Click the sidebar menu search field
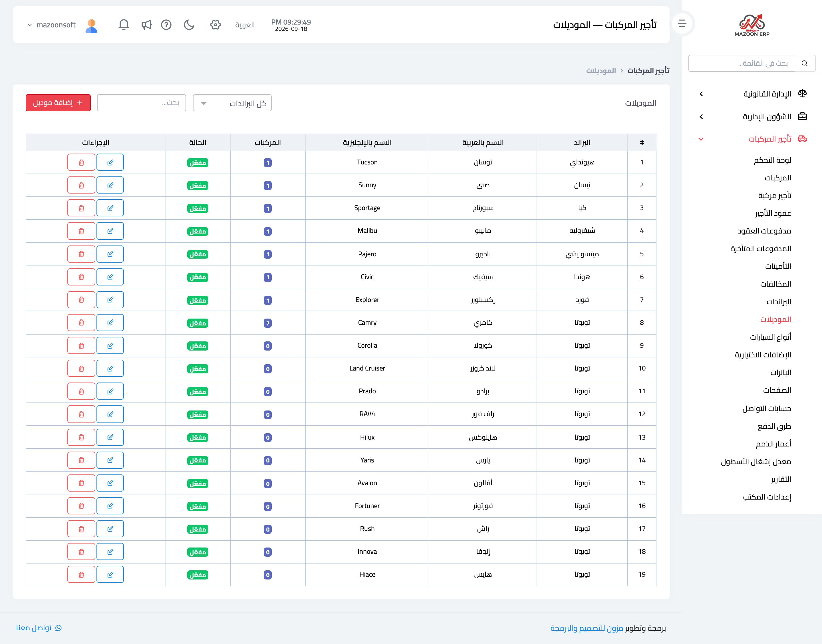Image resolution: width=822 pixels, height=644 pixels. coord(742,63)
